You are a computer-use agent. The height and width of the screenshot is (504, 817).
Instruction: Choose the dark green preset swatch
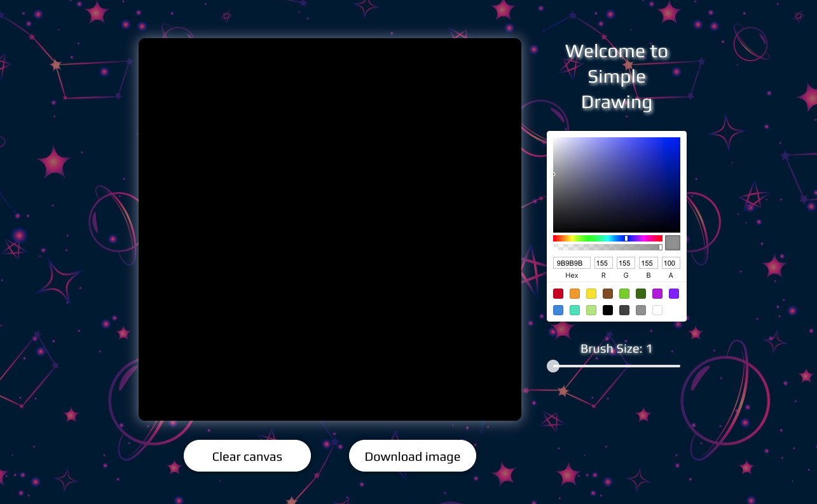click(641, 294)
